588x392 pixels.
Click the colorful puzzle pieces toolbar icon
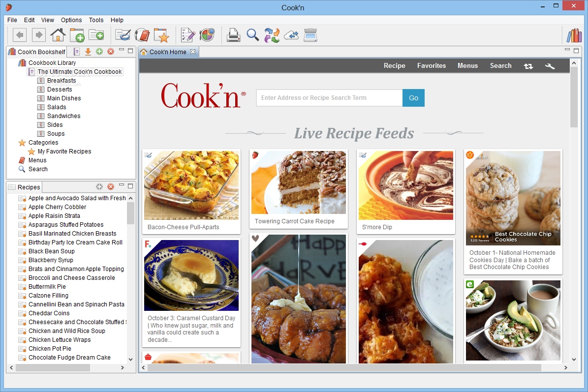coord(272,35)
